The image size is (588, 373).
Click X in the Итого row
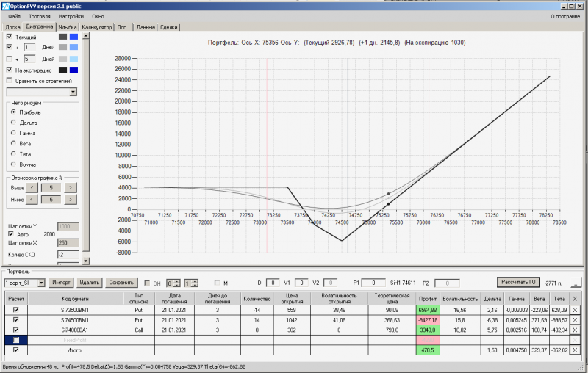[x=575, y=350]
